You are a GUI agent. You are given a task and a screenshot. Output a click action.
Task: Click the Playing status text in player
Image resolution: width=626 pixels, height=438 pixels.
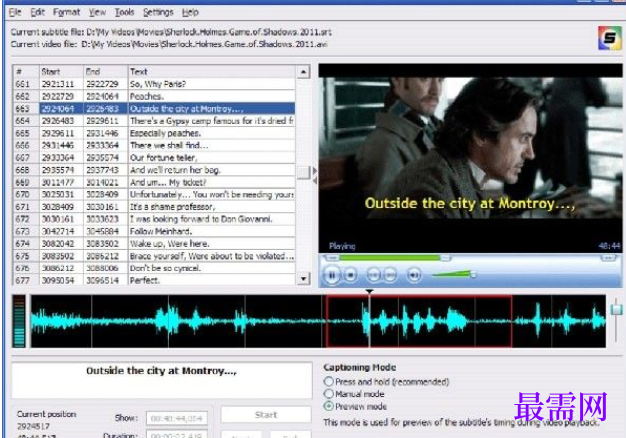[x=342, y=246]
